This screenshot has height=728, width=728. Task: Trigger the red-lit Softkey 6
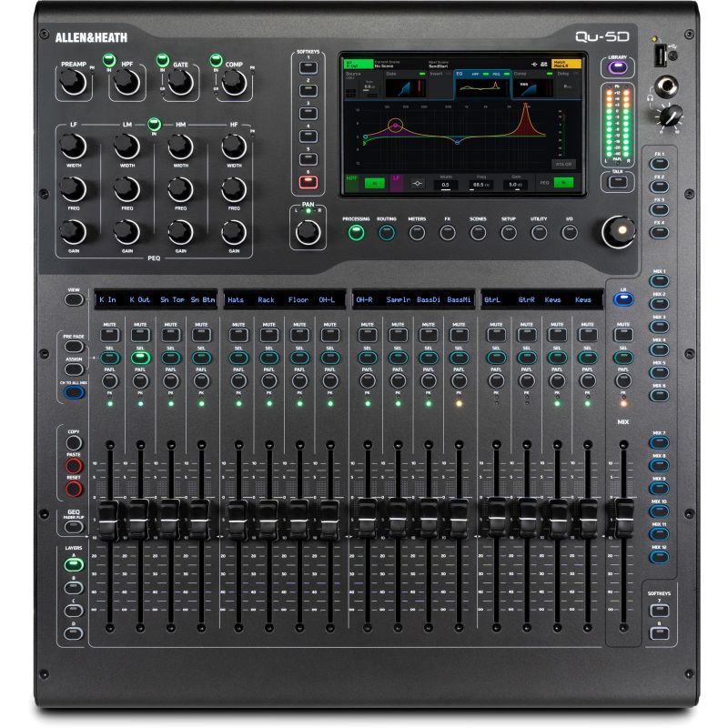(x=308, y=182)
